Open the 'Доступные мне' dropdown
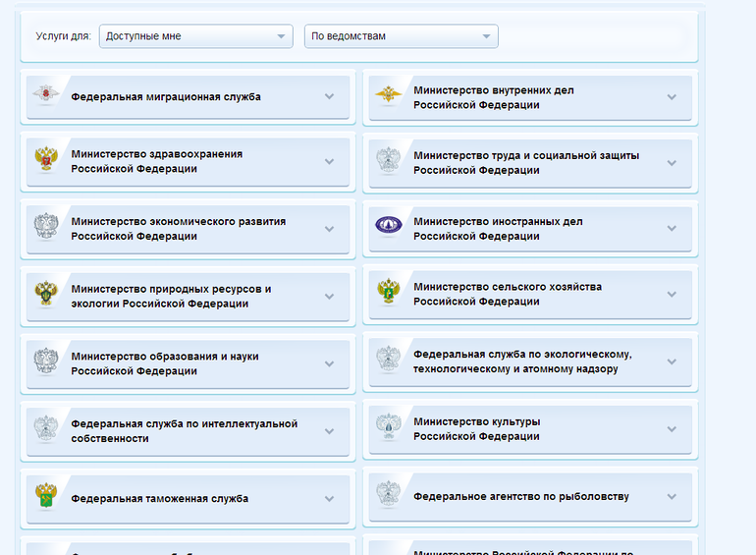Screen dimensions: 756x555 (195, 36)
